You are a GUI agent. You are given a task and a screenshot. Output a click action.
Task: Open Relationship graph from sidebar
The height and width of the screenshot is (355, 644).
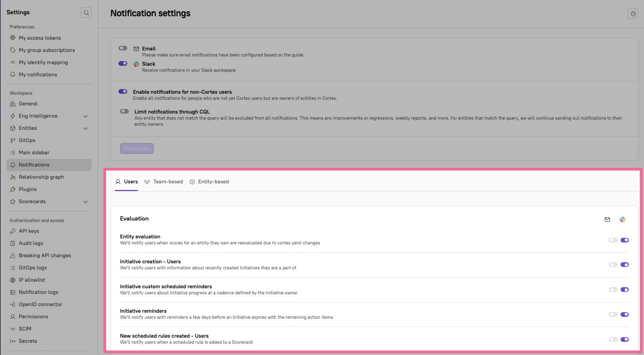point(41,177)
